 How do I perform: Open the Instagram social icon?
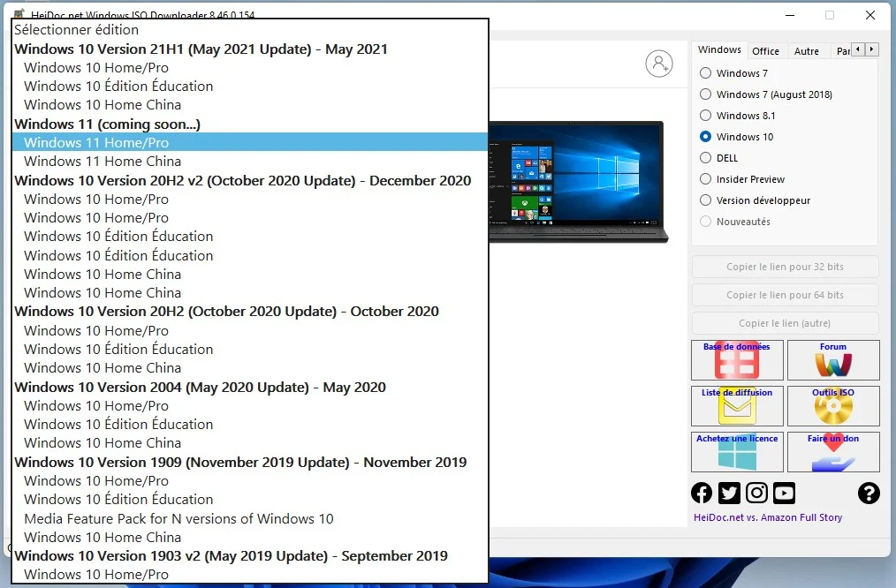pyautogui.click(x=756, y=493)
